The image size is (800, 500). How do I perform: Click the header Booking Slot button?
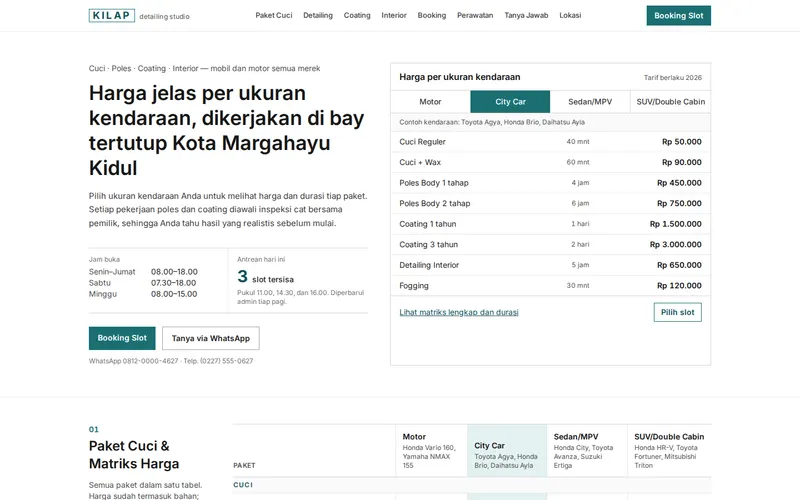tap(679, 16)
